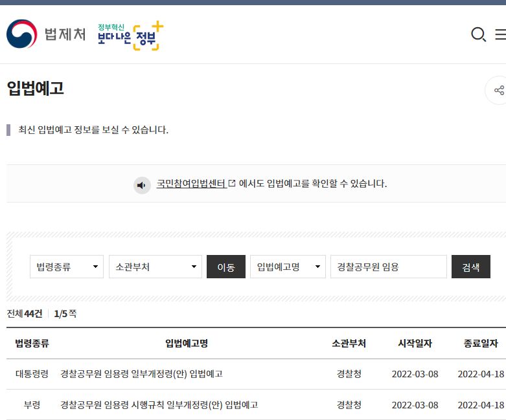Click 경찰청 in the 대통령령 row
506x420 pixels.
click(x=349, y=374)
